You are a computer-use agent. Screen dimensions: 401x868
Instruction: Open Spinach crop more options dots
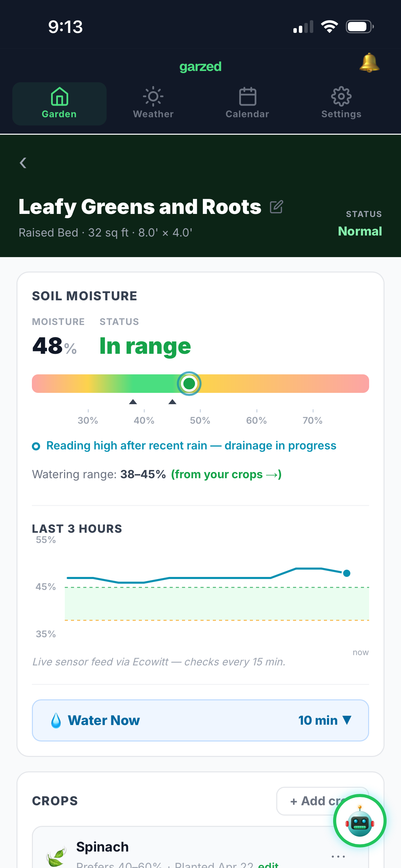click(338, 856)
